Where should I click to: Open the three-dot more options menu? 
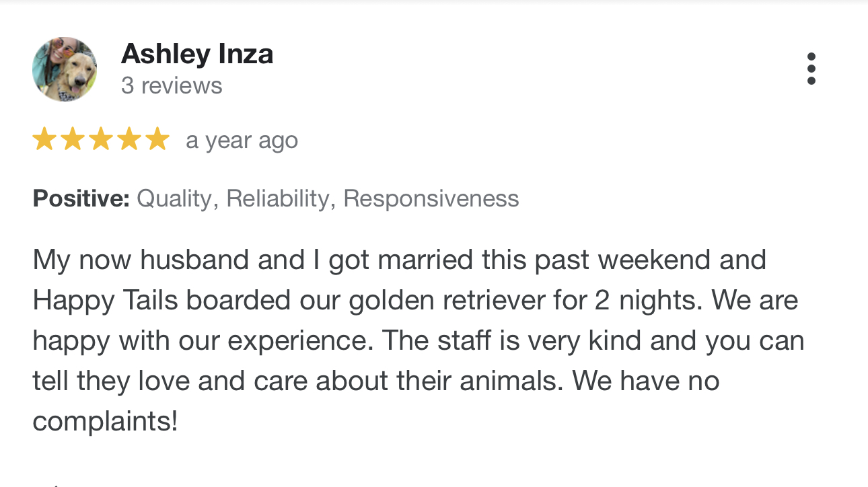811,69
